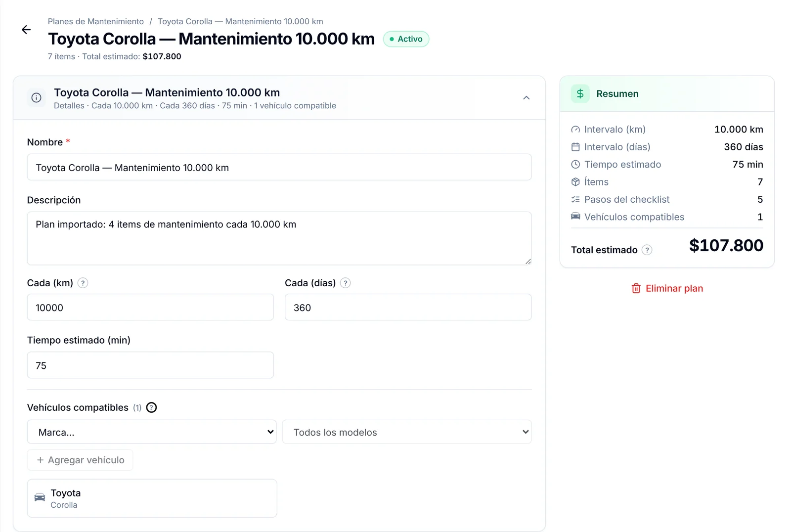Viewport: 791px width, 532px height.
Task: Click breadcrumb Toyota Corolla — Mantenimiento 10.000 km
Action: coord(240,21)
